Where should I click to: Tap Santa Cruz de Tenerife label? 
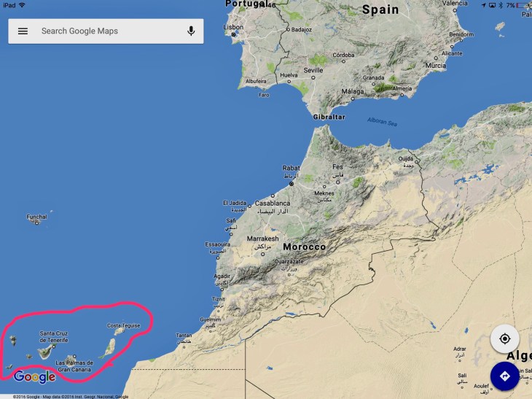click(x=54, y=337)
